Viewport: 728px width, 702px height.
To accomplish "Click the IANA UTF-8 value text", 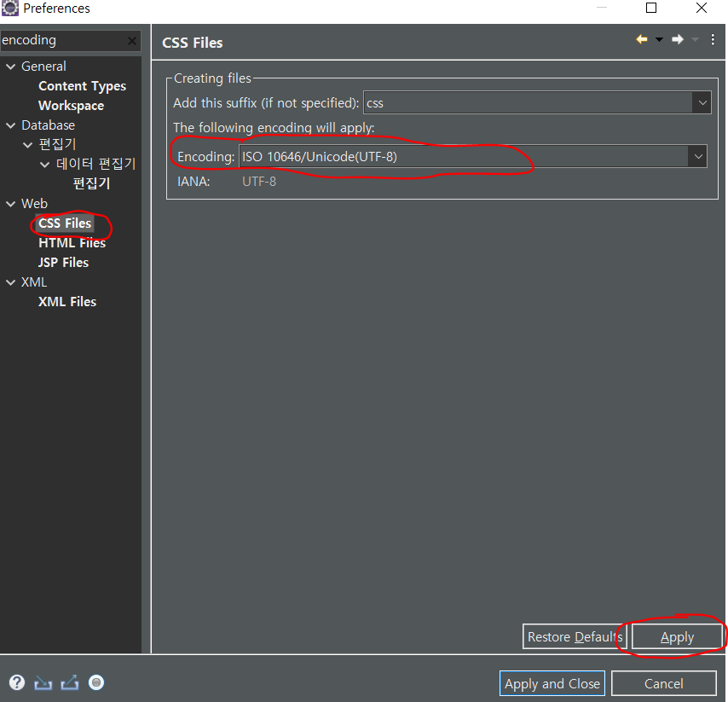I will click(x=259, y=182).
